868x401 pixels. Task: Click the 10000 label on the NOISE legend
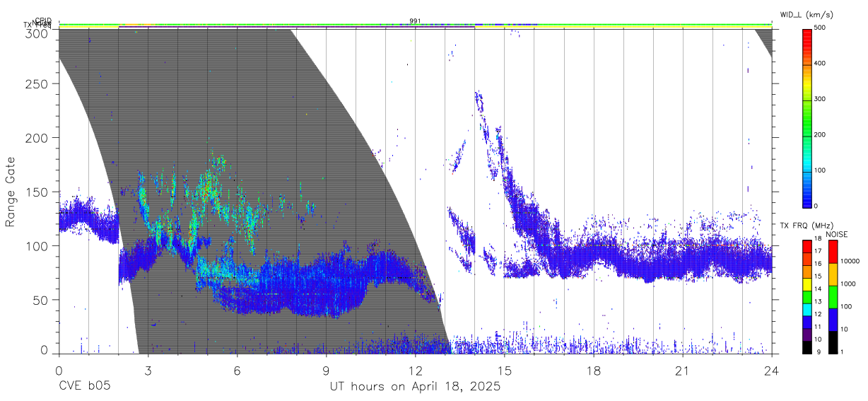pyautogui.click(x=850, y=261)
